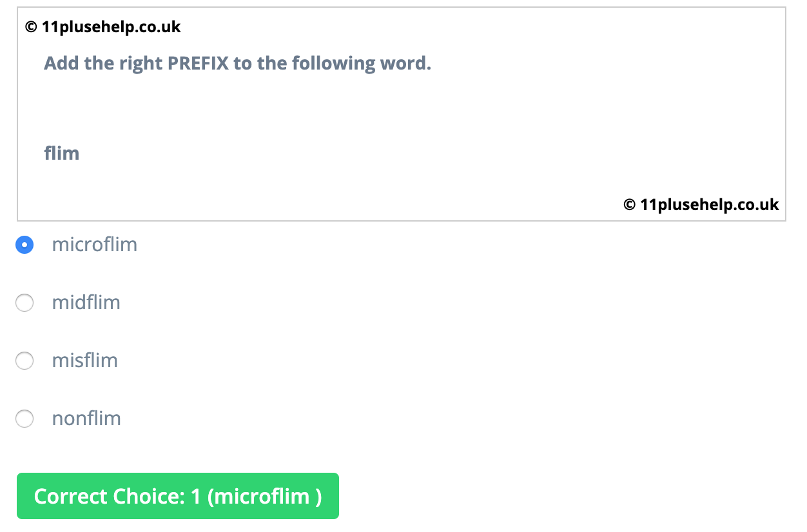Viewport: 807px width, 532px height.
Task: Click the misflim answer label
Action: pos(85,361)
